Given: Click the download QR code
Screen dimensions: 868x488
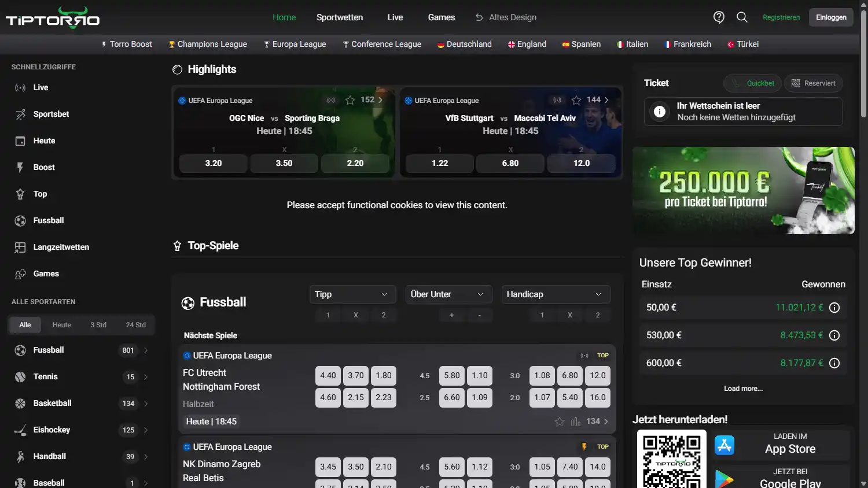Looking at the screenshot, I should click(x=671, y=459).
